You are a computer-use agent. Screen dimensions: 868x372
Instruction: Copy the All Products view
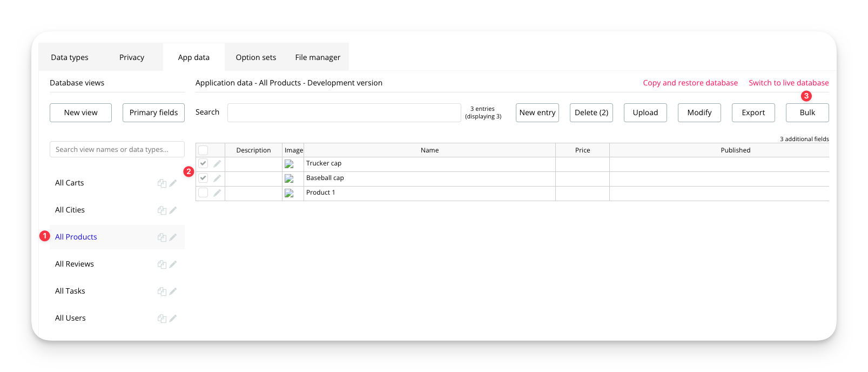click(x=162, y=237)
